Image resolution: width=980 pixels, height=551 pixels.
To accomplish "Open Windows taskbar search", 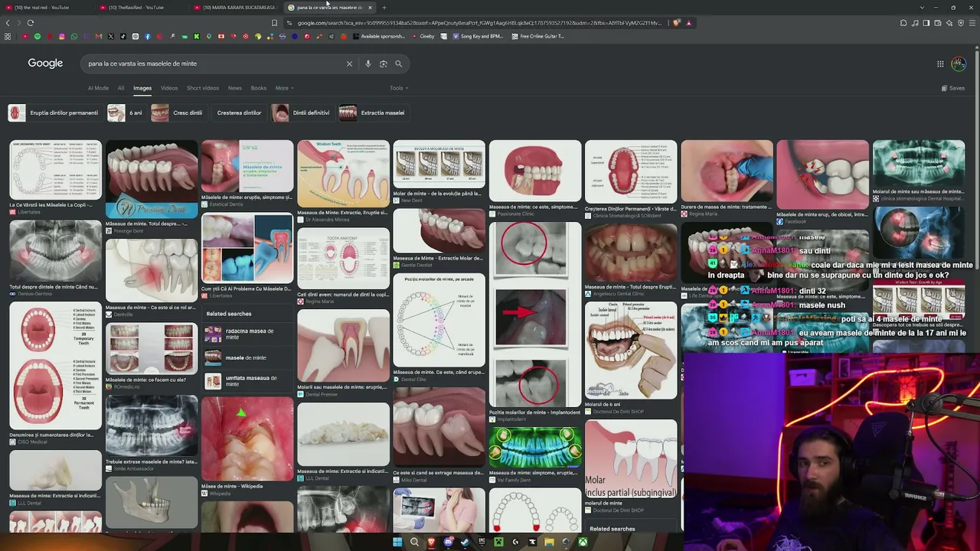I will click(x=414, y=543).
